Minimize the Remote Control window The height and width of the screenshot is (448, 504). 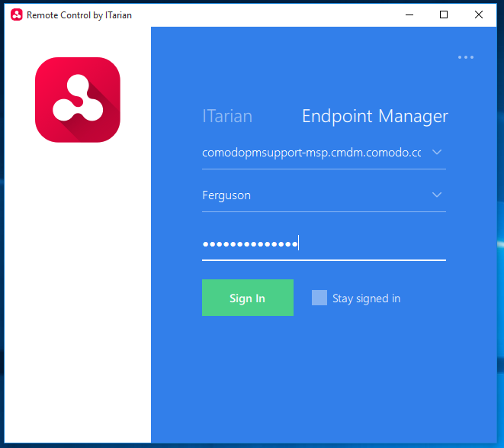pos(409,15)
